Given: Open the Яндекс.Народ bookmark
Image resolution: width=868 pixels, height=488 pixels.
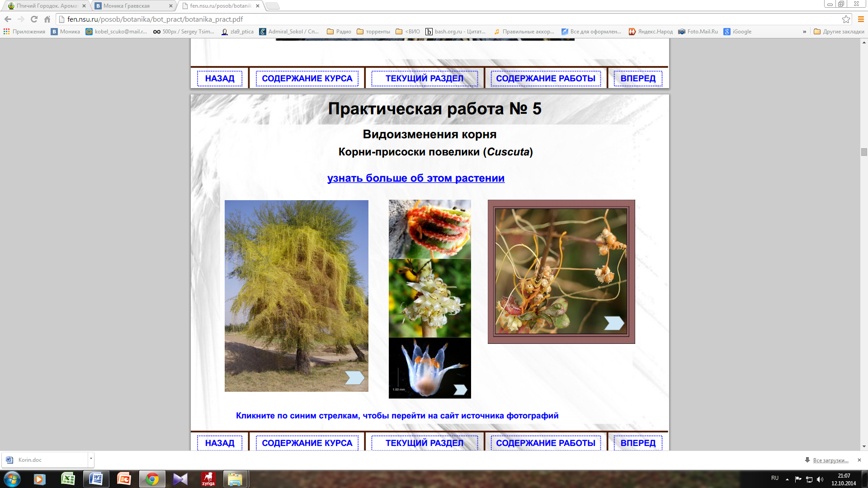Looking at the screenshot, I should click(651, 32).
